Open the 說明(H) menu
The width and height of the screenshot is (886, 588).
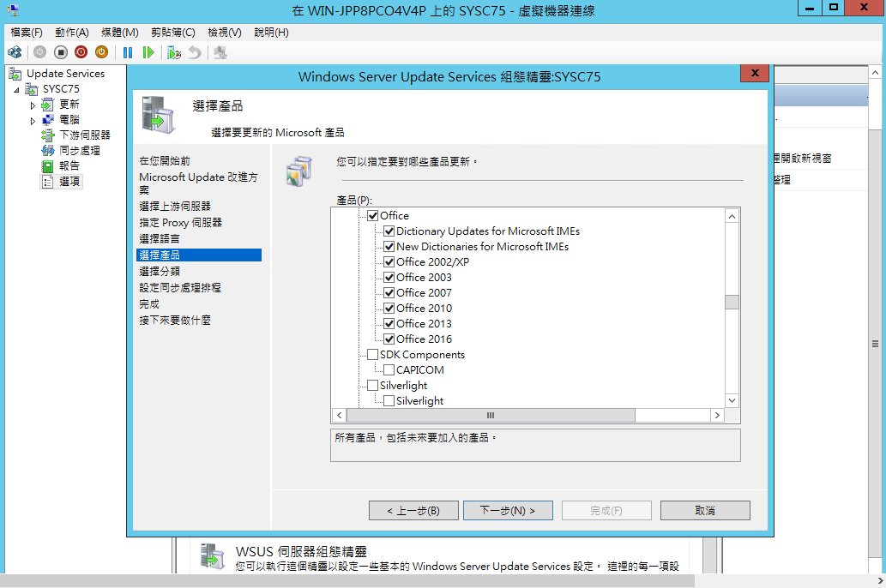[x=271, y=33]
